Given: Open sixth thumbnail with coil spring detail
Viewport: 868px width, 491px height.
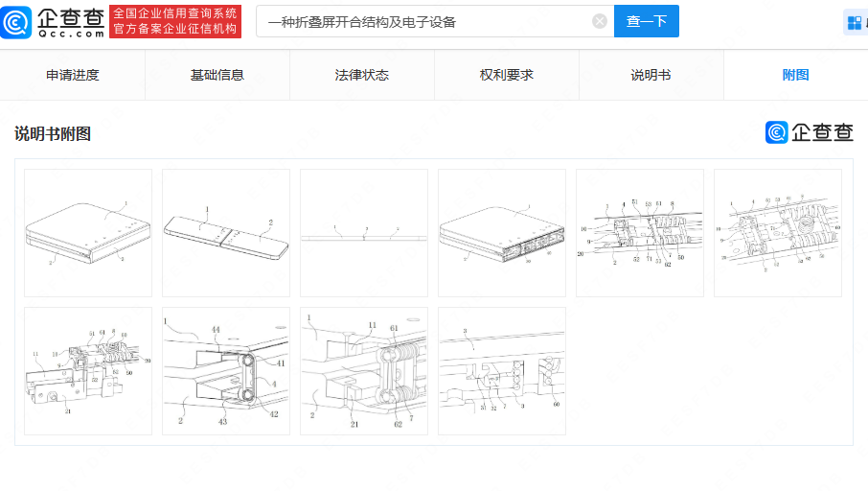Looking at the screenshot, I should tap(778, 233).
